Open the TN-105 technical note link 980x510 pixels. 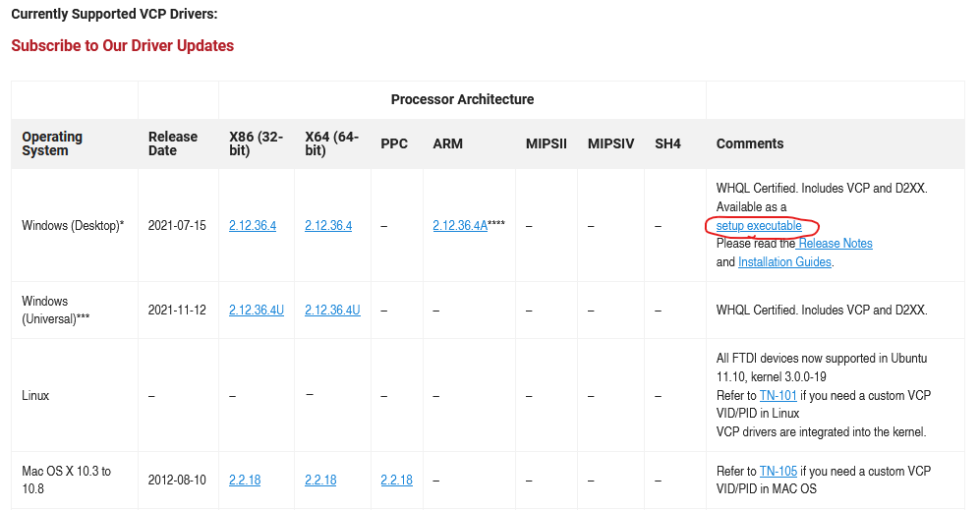click(x=778, y=472)
